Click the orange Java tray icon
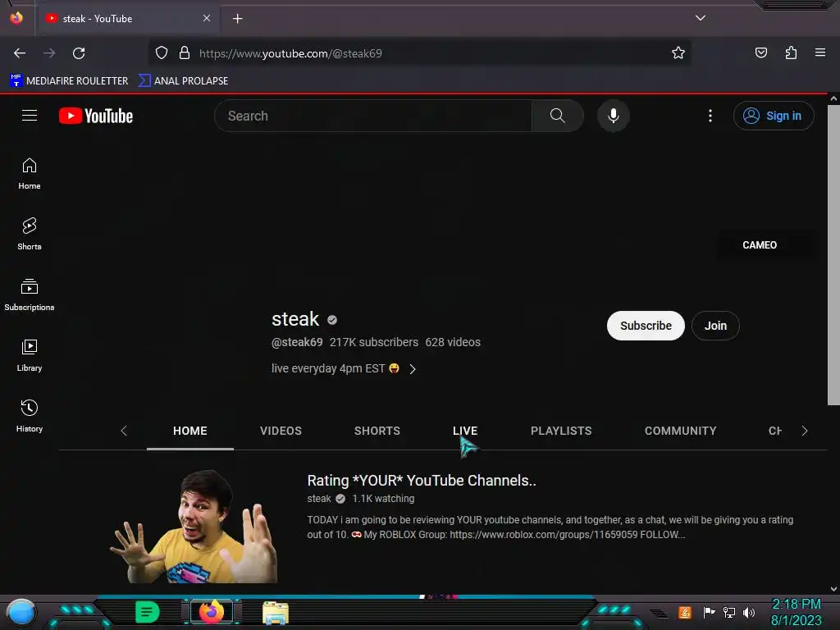 pyautogui.click(x=684, y=612)
